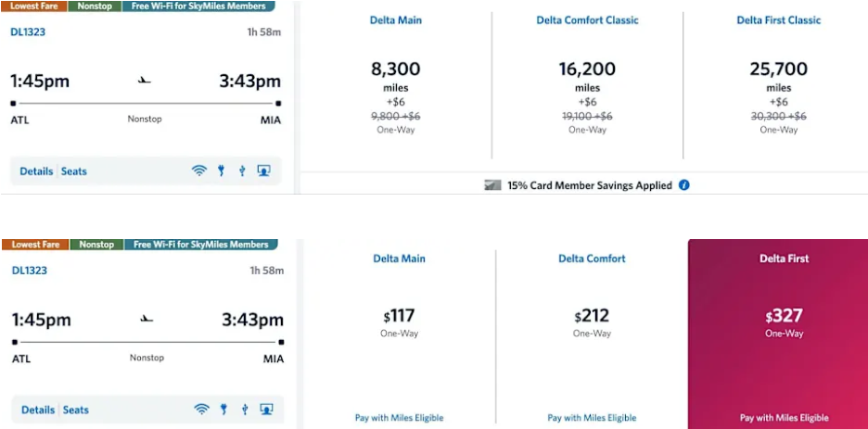Click entertainment screen icon in dollar fare card
This screenshot has width=868, height=429.
266,410
